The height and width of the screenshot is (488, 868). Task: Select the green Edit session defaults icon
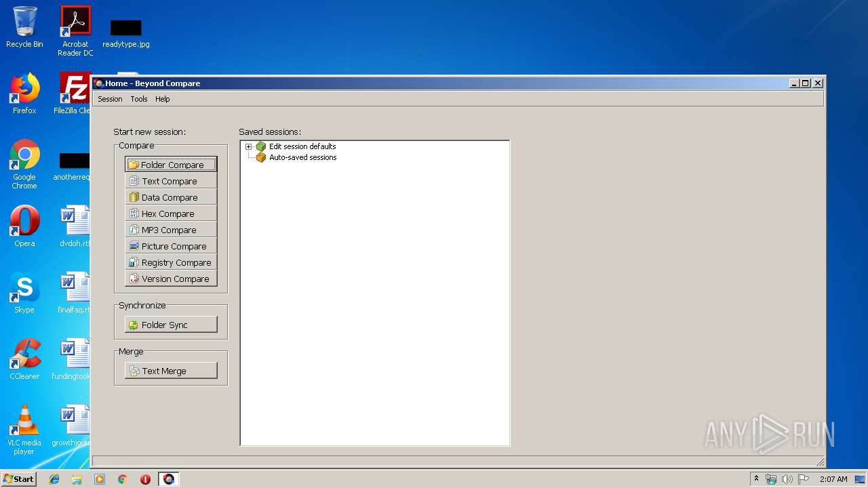coord(261,146)
